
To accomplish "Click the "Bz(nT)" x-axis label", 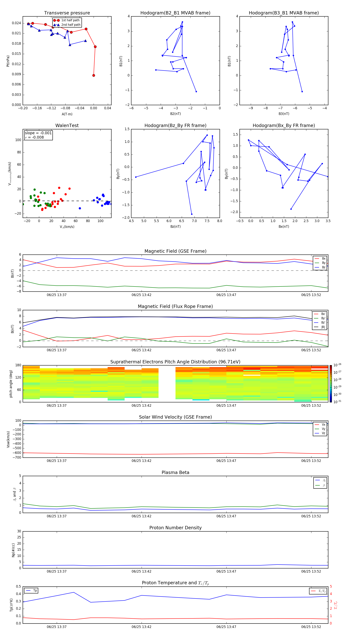I will pos(175,227).
